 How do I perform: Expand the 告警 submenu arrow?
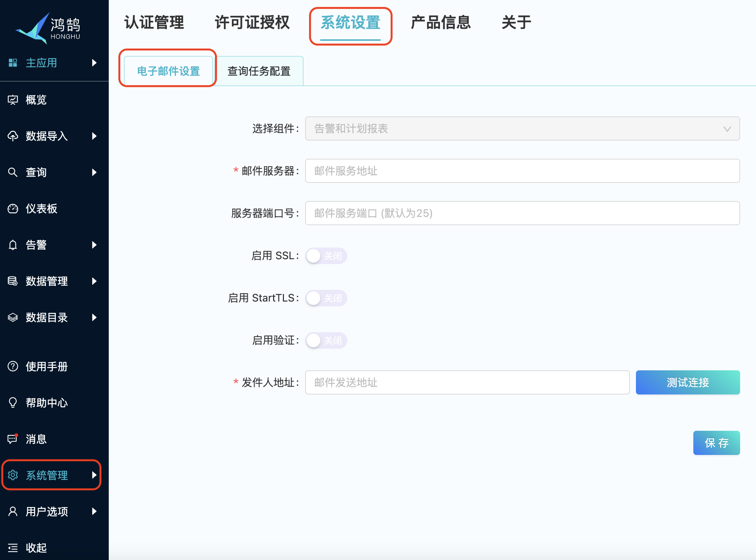click(x=94, y=245)
